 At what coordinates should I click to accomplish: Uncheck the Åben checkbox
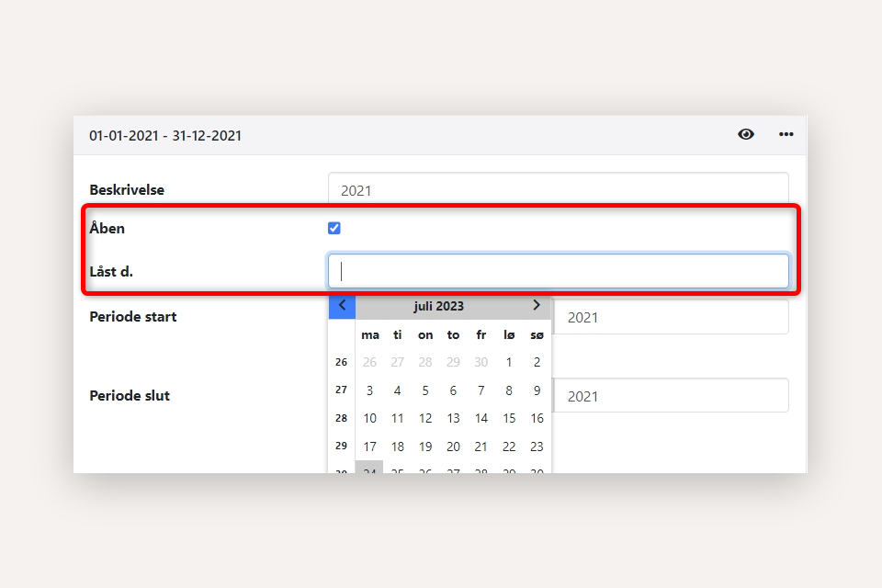coord(334,228)
